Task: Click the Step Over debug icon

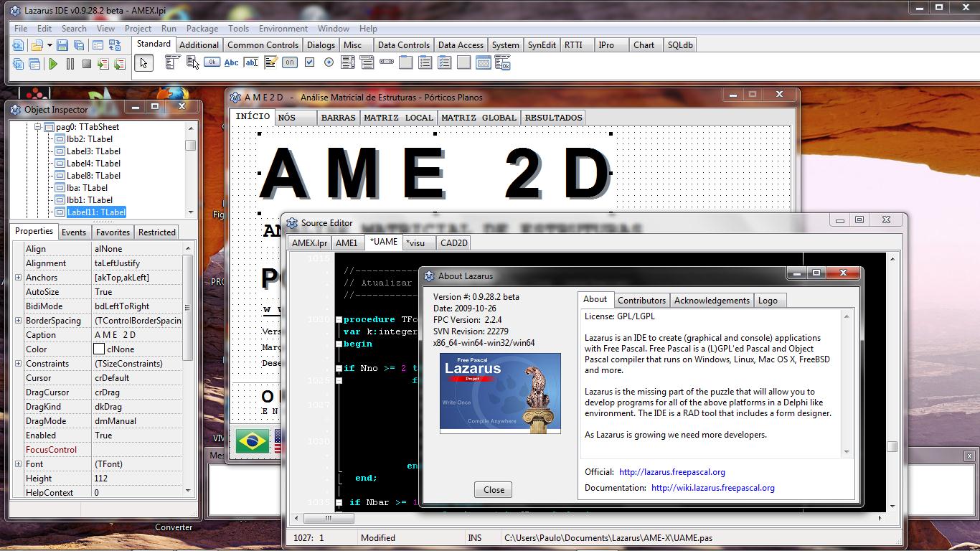Action: tap(119, 64)
